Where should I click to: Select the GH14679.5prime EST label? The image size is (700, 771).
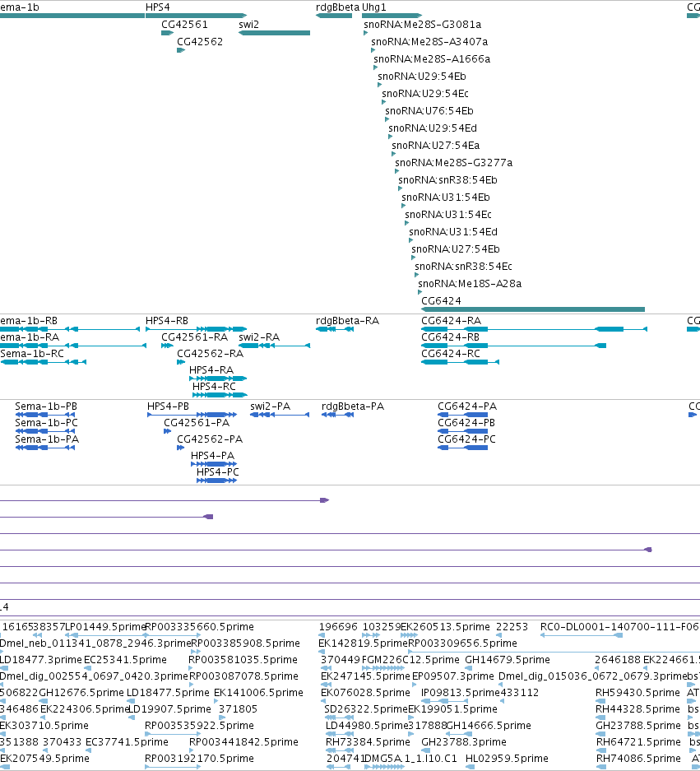[508, 660]
